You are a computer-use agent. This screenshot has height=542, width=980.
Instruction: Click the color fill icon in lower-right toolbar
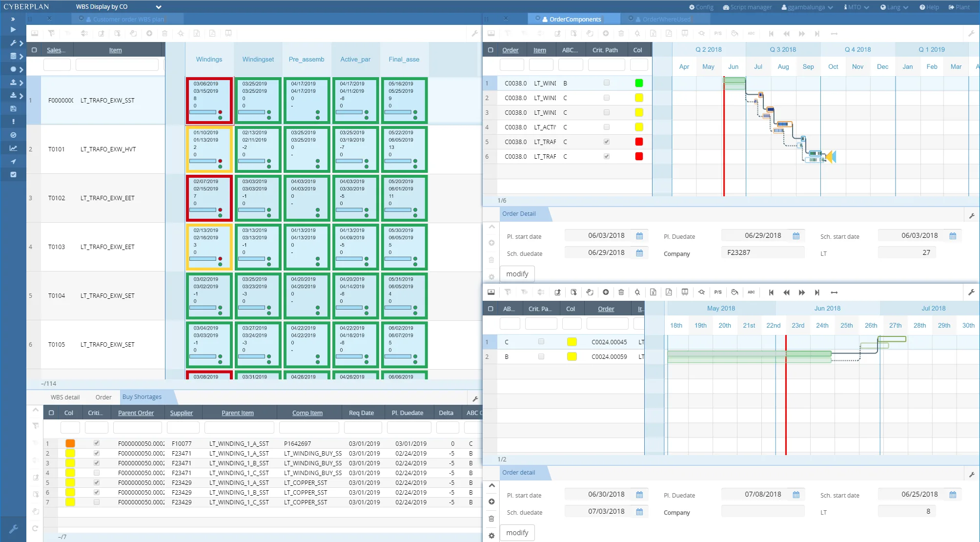pos(735,292)
